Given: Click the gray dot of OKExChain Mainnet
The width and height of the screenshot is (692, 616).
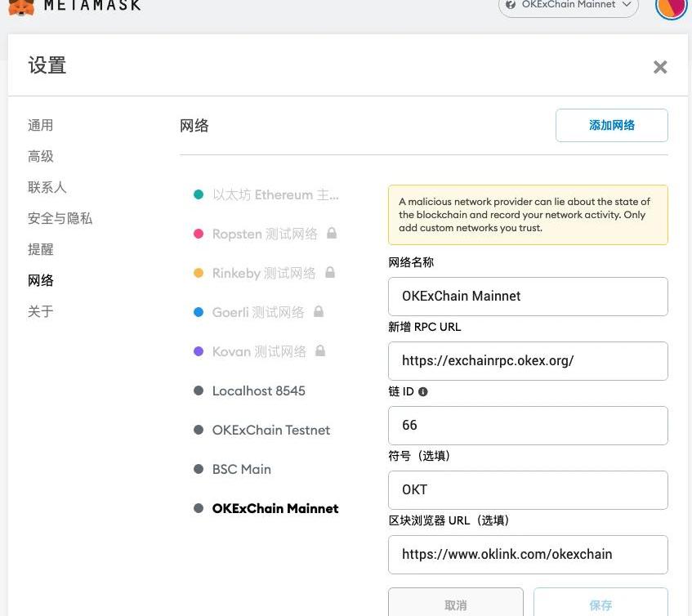Looking at the screenshot, I should (199, 508).
